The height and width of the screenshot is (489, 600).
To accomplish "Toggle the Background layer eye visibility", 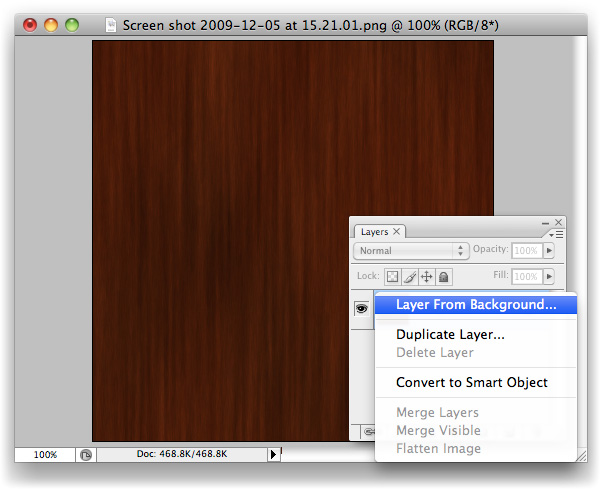I will tap(362, 308).
